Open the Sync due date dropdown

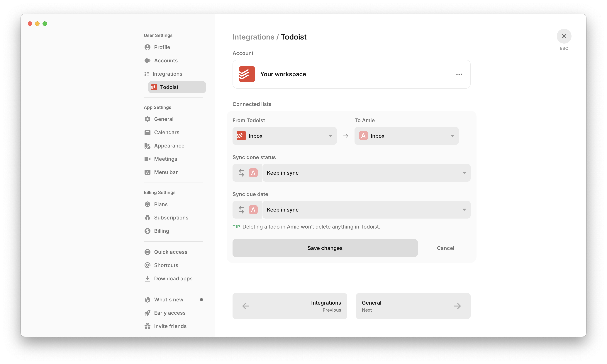pos(366,210)
